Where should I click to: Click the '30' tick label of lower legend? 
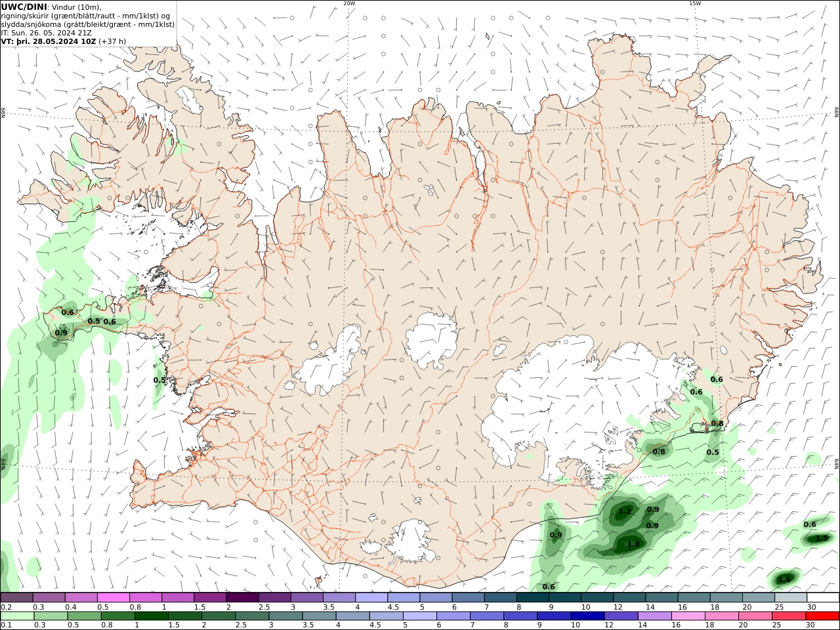[812, 625]
